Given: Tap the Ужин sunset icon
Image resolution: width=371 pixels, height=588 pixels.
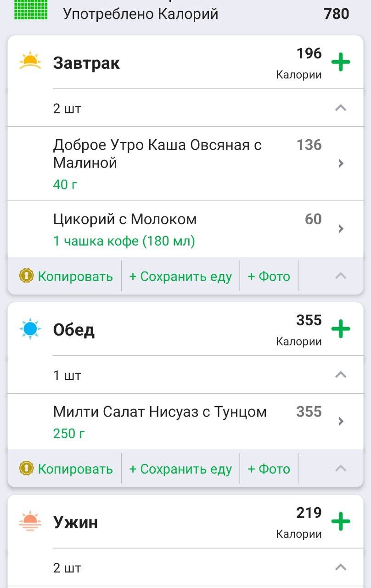Looking at the screenshot, I should 30,521.
